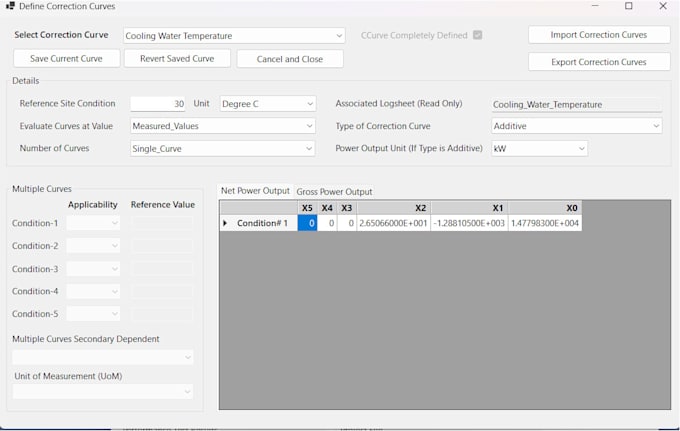
Task: Minimize the Define Correction Curves window
Action: (595, 6)
